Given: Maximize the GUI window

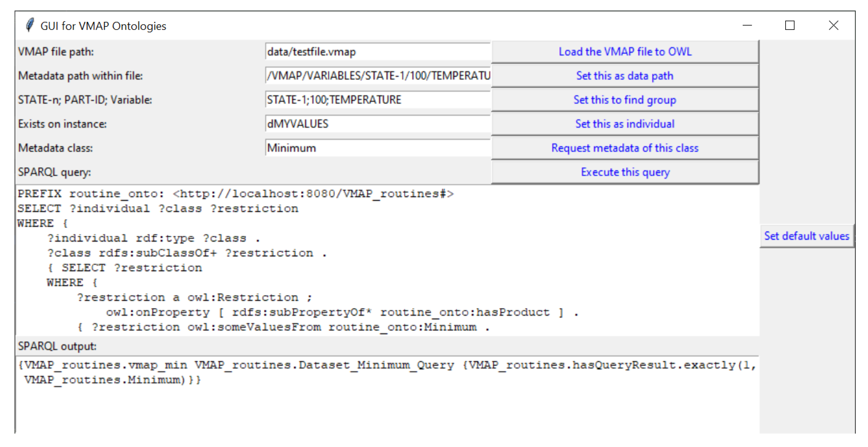Looking at the screenshot, I should pyautogui.click(x=790, y=25).
